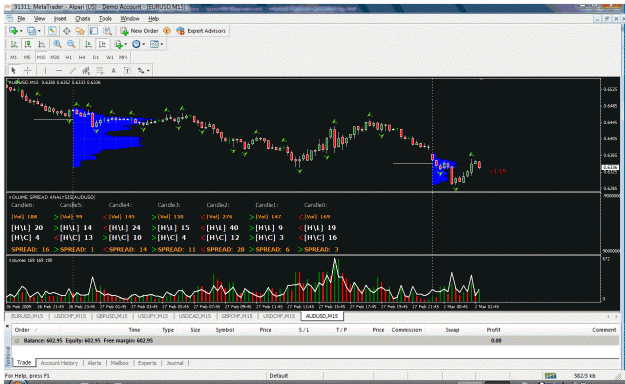Open a new chart window icon
The width and height of the screenshot is (625, 384).
pyautogui.click(x=13, y=31)
